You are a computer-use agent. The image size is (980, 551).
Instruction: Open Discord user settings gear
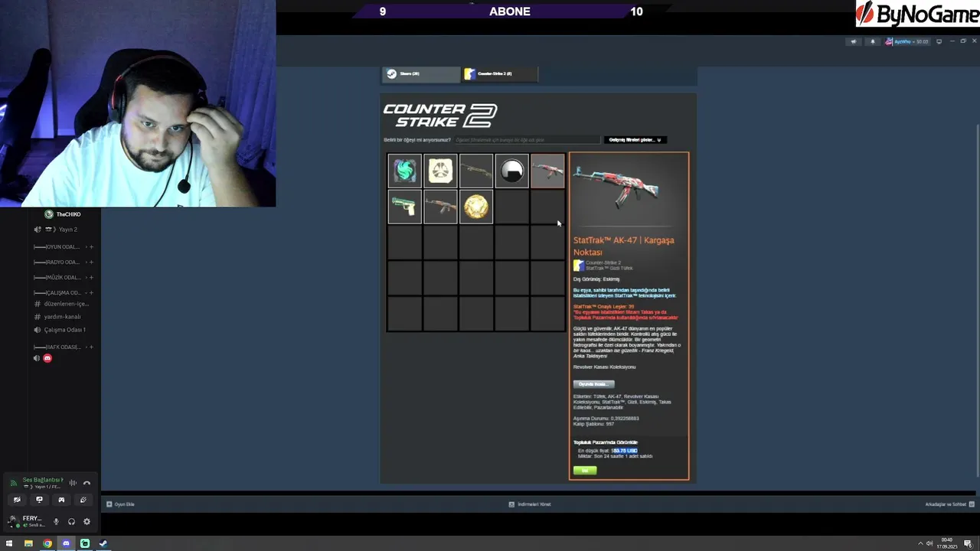pyautogui.click(x=87, y=522)
